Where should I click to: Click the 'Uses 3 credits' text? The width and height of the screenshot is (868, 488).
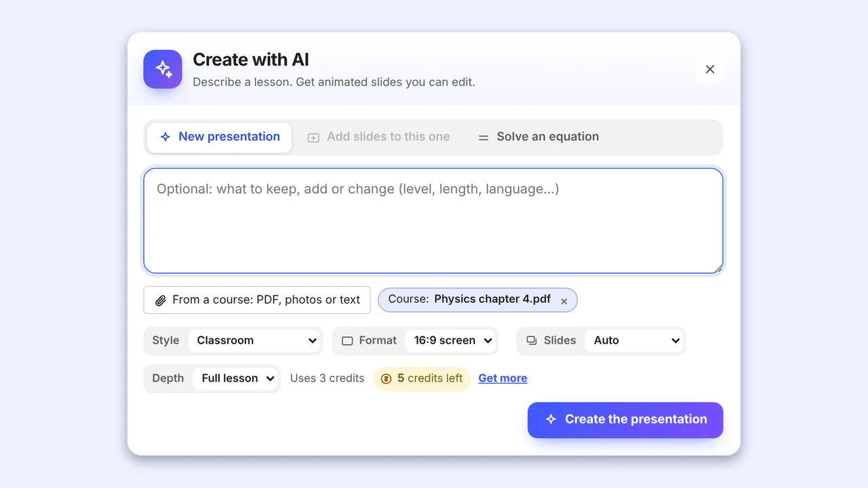(x=327, y=379)
